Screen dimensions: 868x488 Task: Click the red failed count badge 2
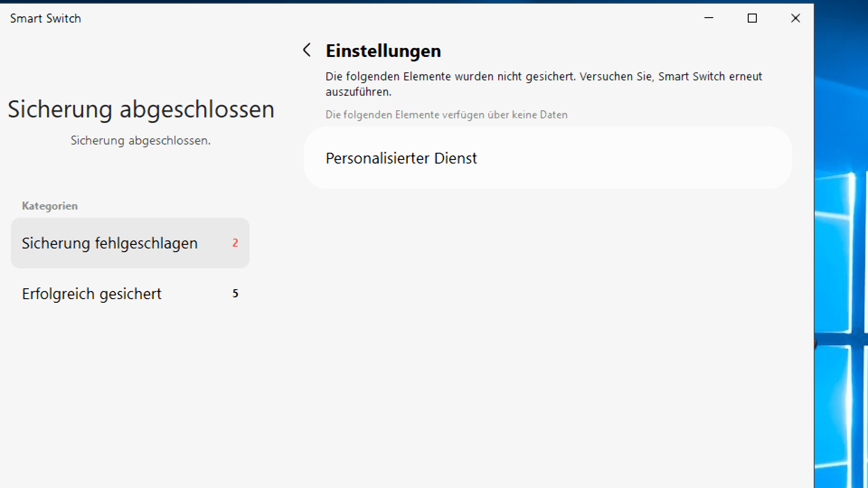tap(235, 243)
